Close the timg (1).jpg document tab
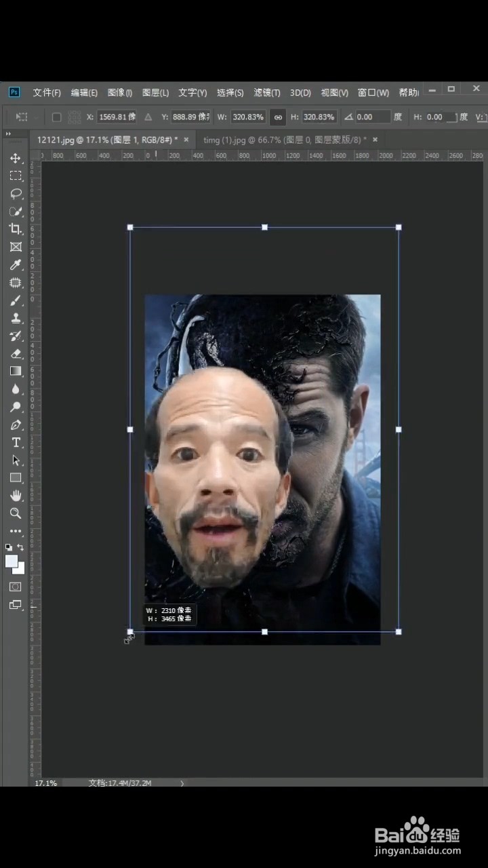The height and width of the screenshot is (868, 488). 375,140
